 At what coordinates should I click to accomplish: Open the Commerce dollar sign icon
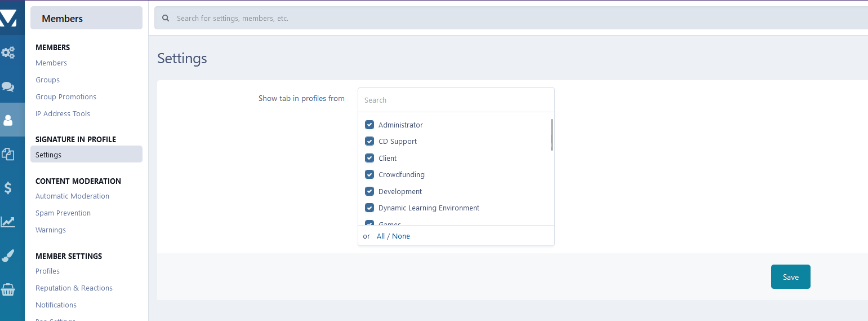pos(8,188)
